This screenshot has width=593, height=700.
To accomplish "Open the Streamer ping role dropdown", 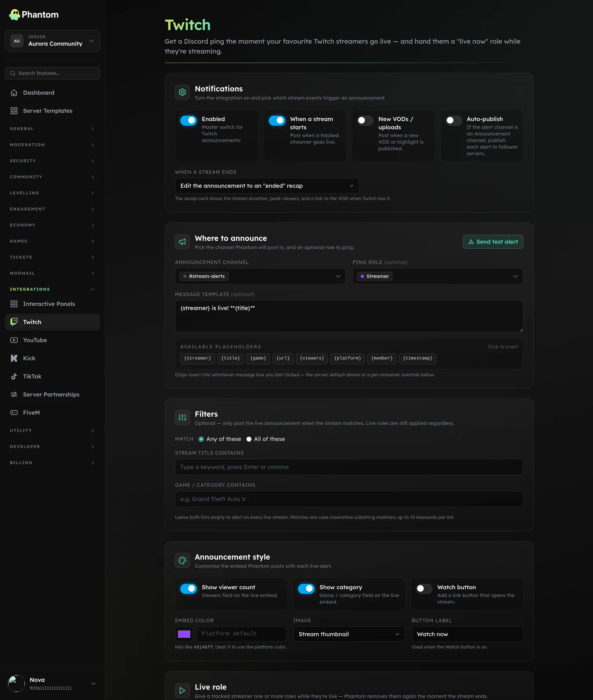I will [438, 276].
